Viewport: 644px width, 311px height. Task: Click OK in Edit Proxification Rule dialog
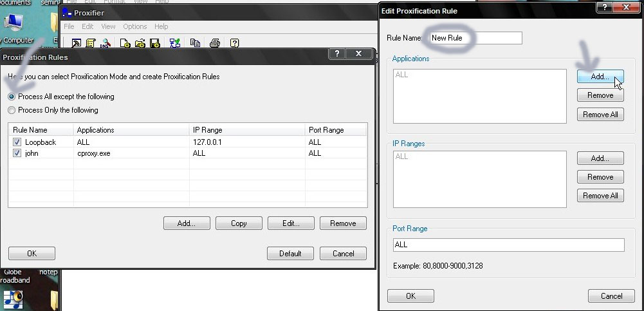click(x=410, y=296)
